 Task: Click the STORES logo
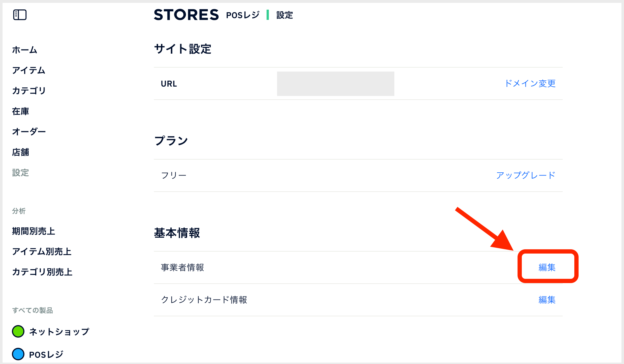(186, 15)
